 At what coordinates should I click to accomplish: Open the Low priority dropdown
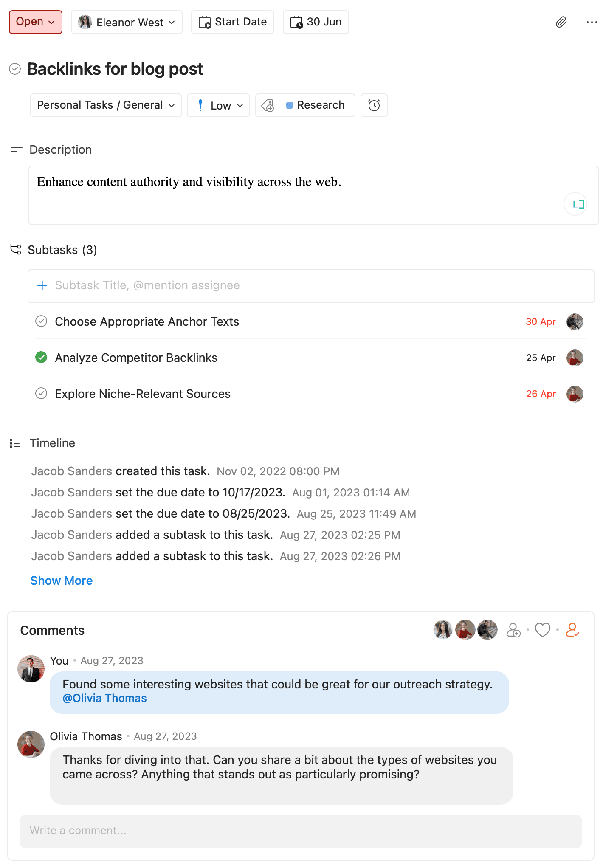pyautogui.click(x=218, y=105)
